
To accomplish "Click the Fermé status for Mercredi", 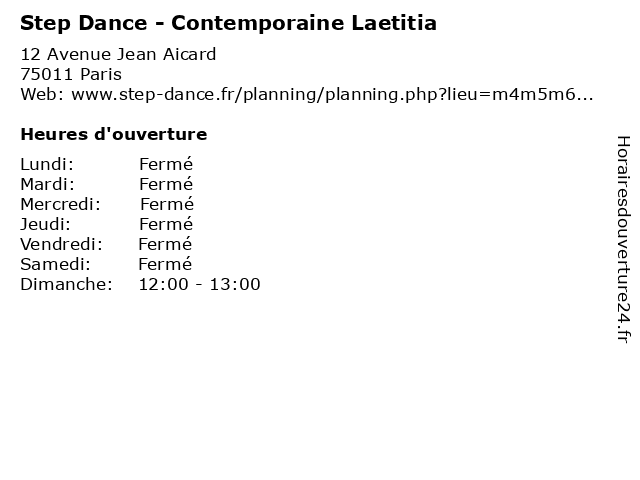I will click(x=167, y=204).
